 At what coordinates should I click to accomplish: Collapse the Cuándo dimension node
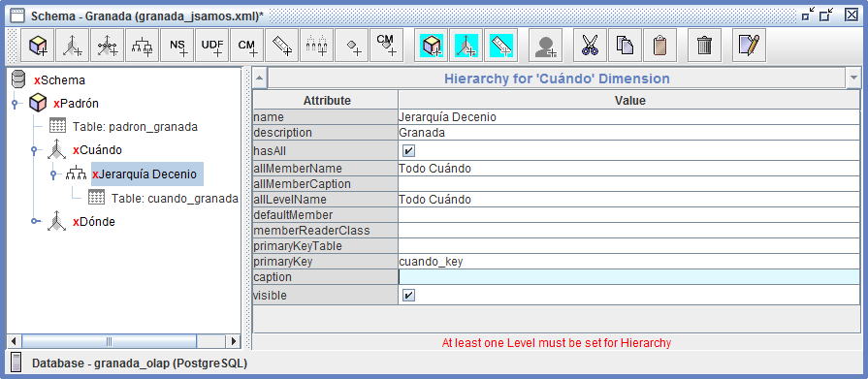(34, 149)
